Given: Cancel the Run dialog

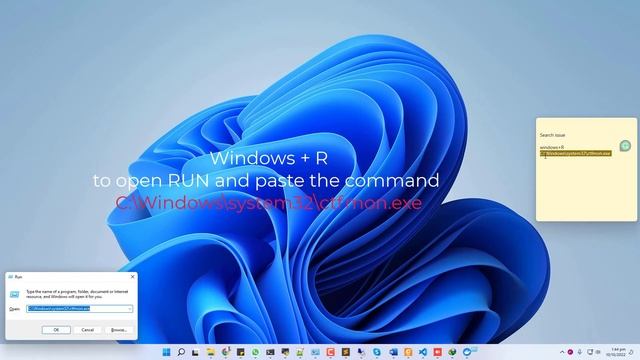Looking at the screenshot, I should tap(87, 330).
